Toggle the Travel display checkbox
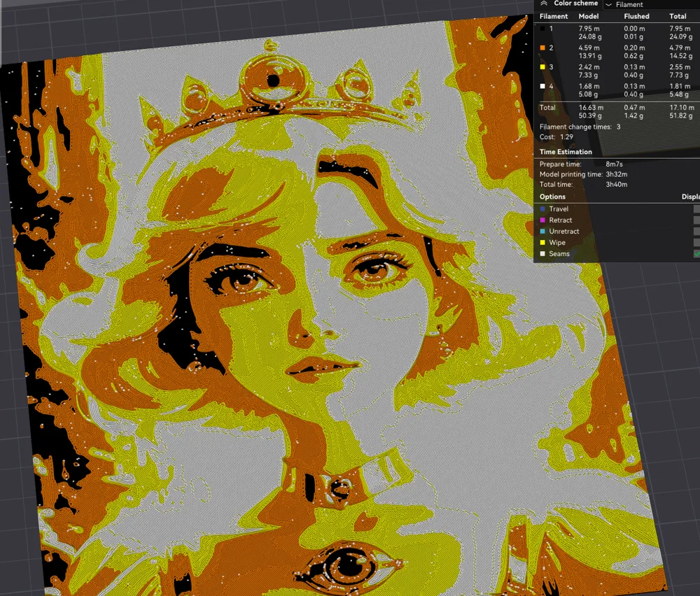 coord(696,208)
